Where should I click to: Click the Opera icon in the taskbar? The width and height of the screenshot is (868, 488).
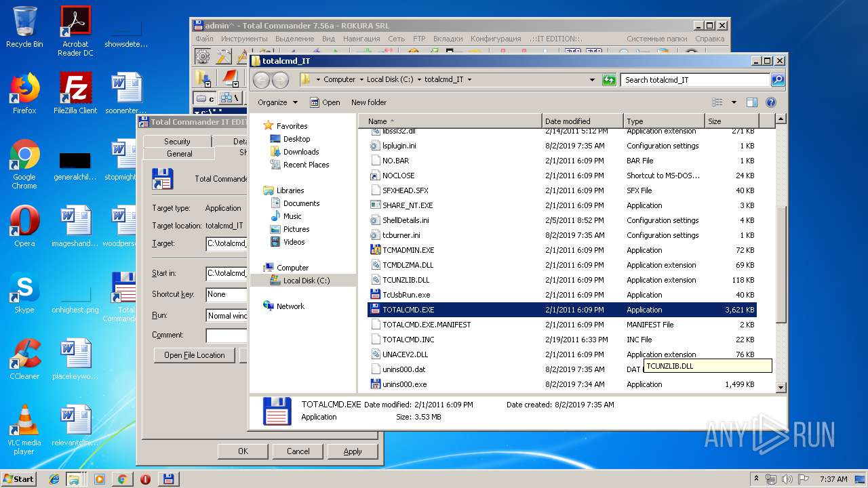145,479
